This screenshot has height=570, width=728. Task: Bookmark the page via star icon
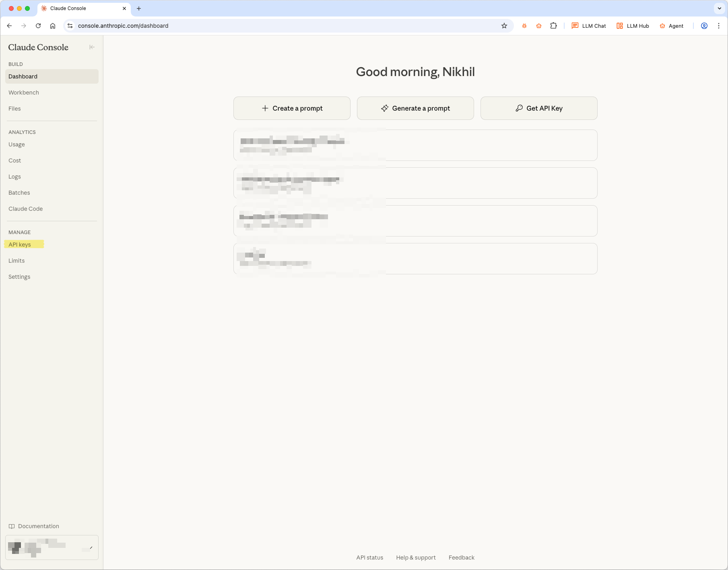tap(504, 25)
